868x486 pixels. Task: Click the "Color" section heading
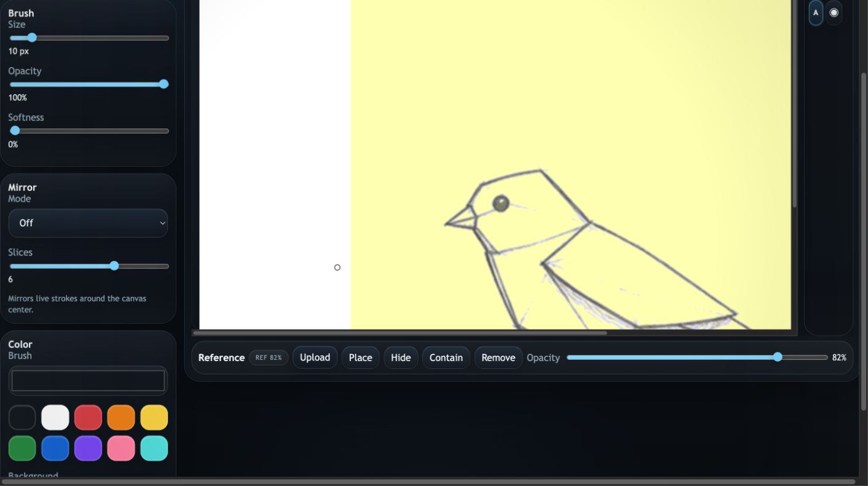tap(20, 345)
